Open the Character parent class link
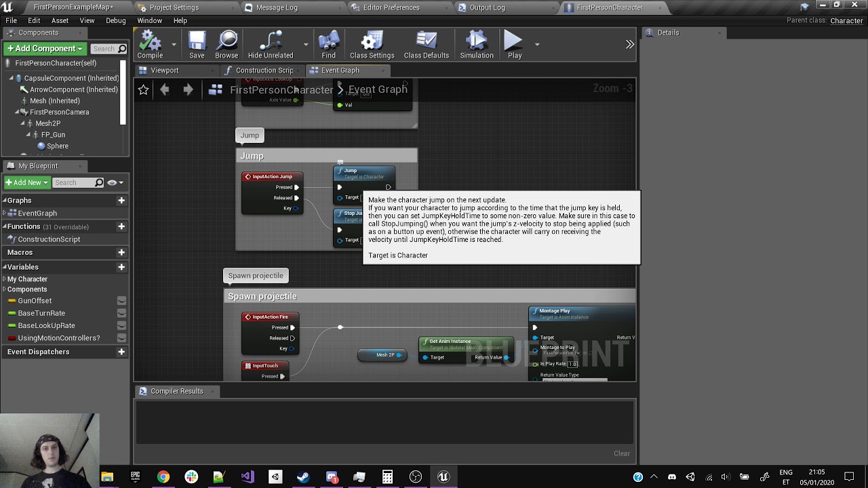This screenshot has height=488, width=868. 846,20
